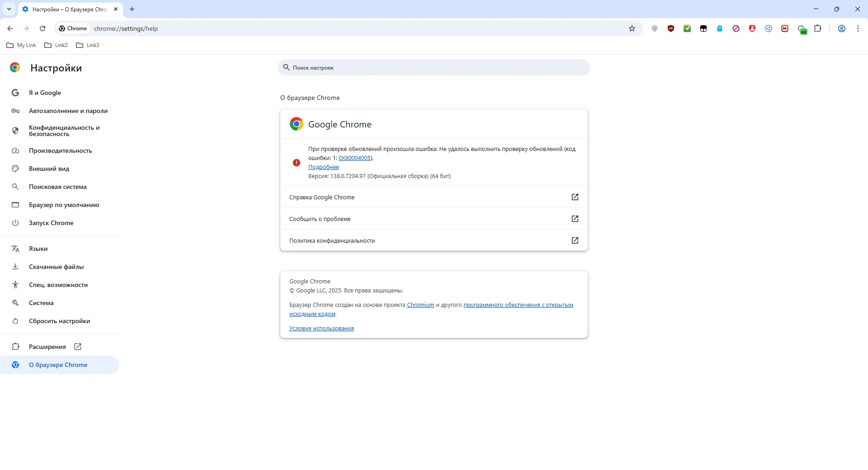The width and height of the screenshot is (868, 470).
Task: Open the uBlock Origin extension icon
Action: point(671,28)
